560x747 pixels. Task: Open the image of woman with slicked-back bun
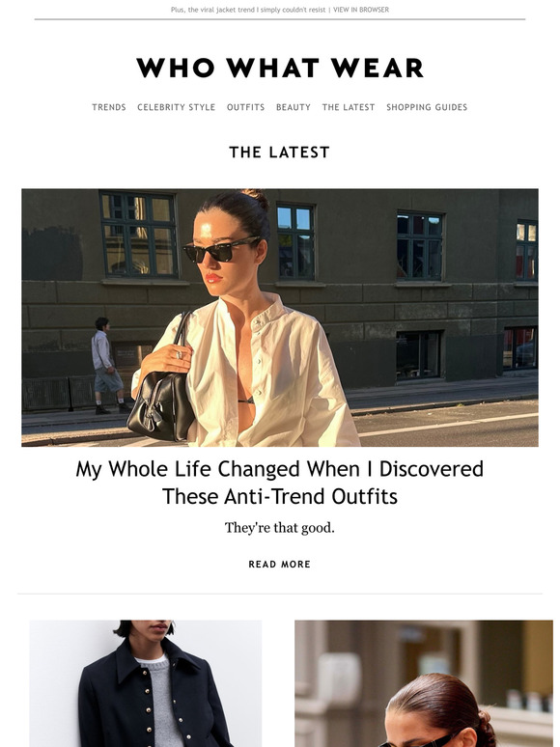[x=424, y=683]
